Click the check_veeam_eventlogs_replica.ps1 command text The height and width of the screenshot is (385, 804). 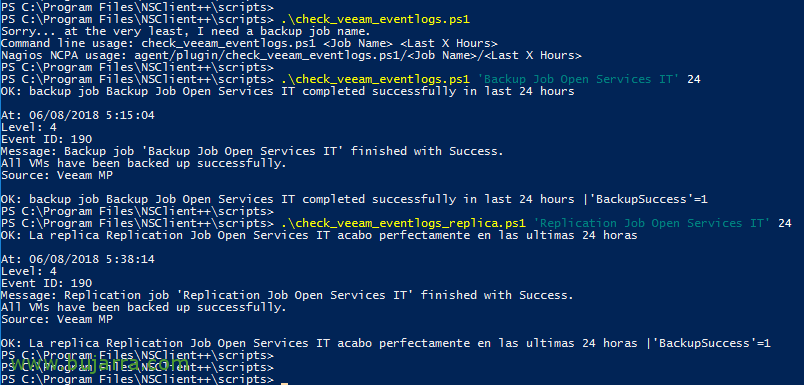pyautogui.click(x=404, y=223)
